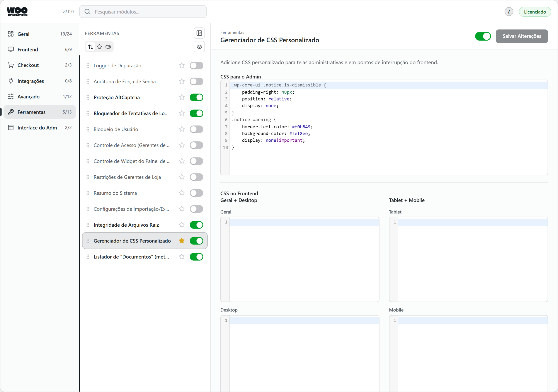Screen dimensions: 558x392
Task: Favorite the Integridade de Arquivos Raiz module
Action: coord(182,225)
